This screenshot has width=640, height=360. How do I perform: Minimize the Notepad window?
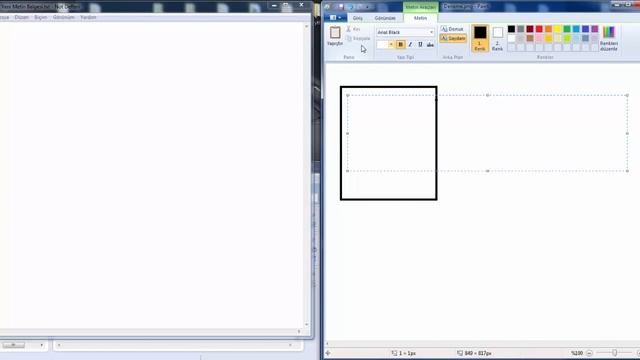tap(274, 5)
